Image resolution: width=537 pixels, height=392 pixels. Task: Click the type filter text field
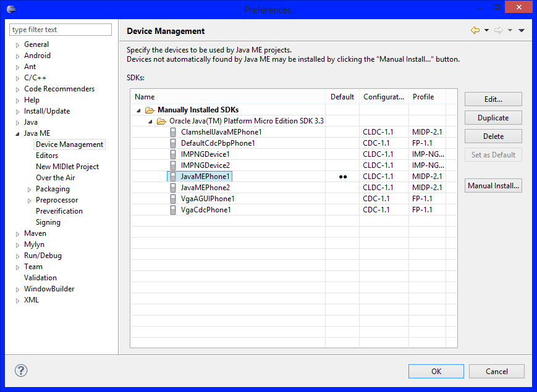61,30
